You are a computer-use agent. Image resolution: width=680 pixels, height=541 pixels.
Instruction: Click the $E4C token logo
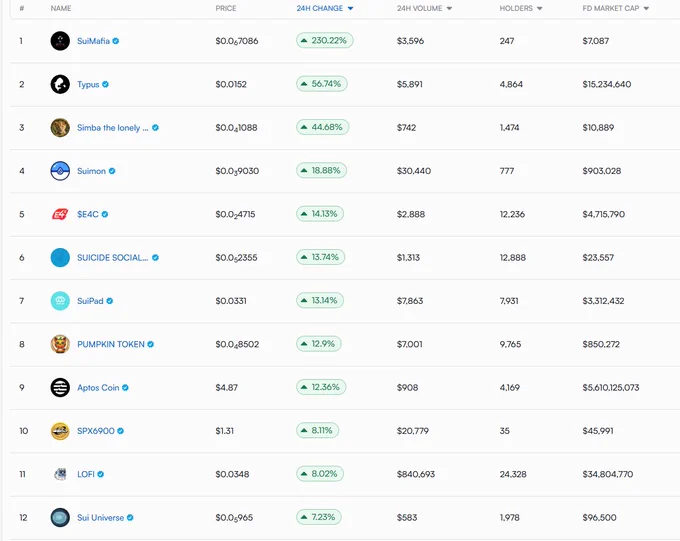[x=60, y=214]
